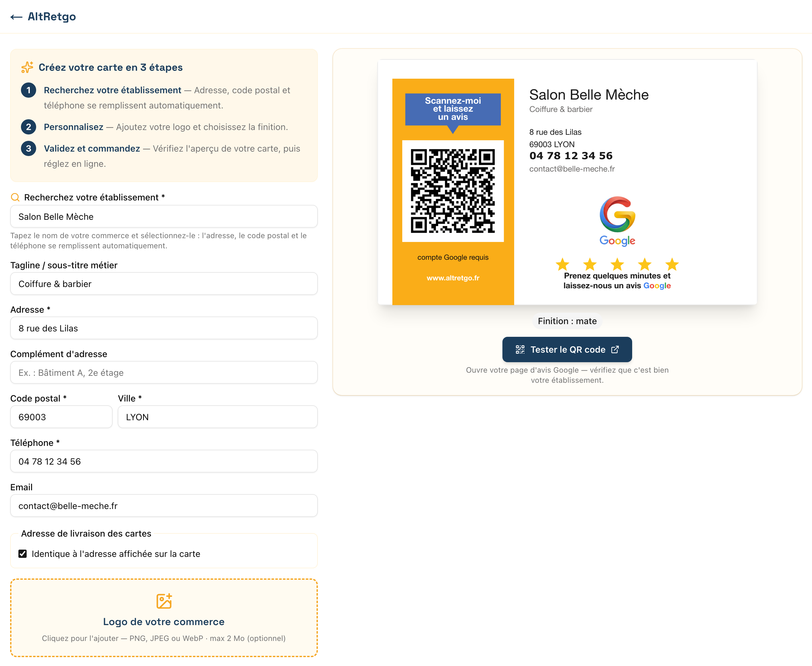Click the 'Personnalisez' step text

click(73, 127)
